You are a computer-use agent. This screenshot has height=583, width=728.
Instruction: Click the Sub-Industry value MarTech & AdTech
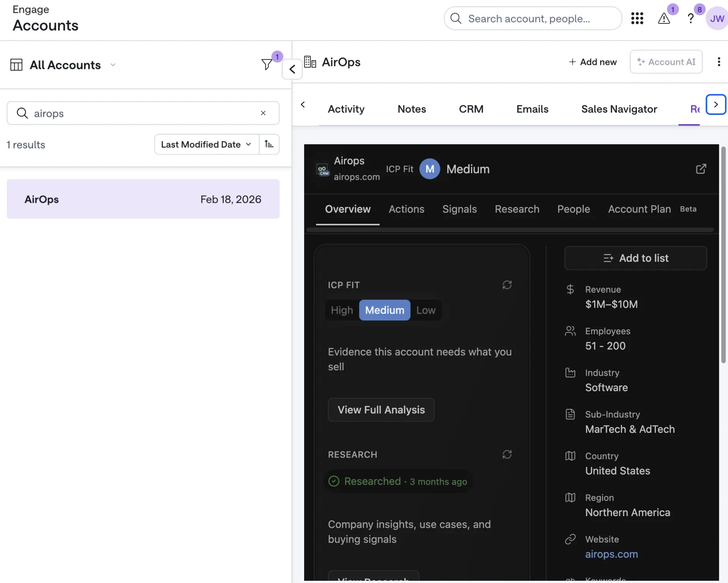point(630,429)
